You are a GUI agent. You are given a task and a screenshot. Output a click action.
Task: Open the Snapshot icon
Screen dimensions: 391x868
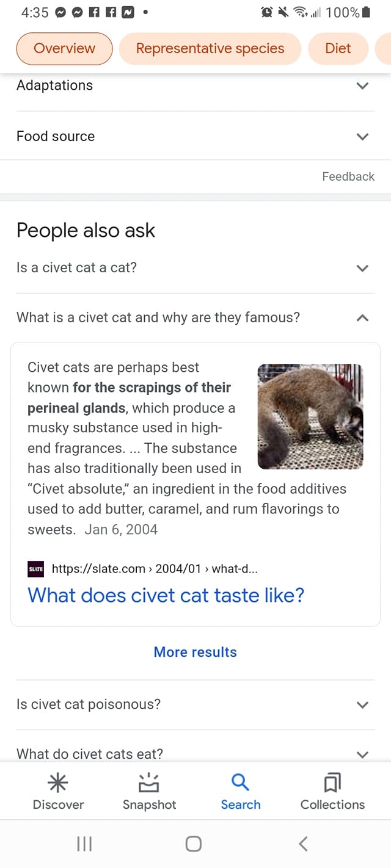click(149, 783)
